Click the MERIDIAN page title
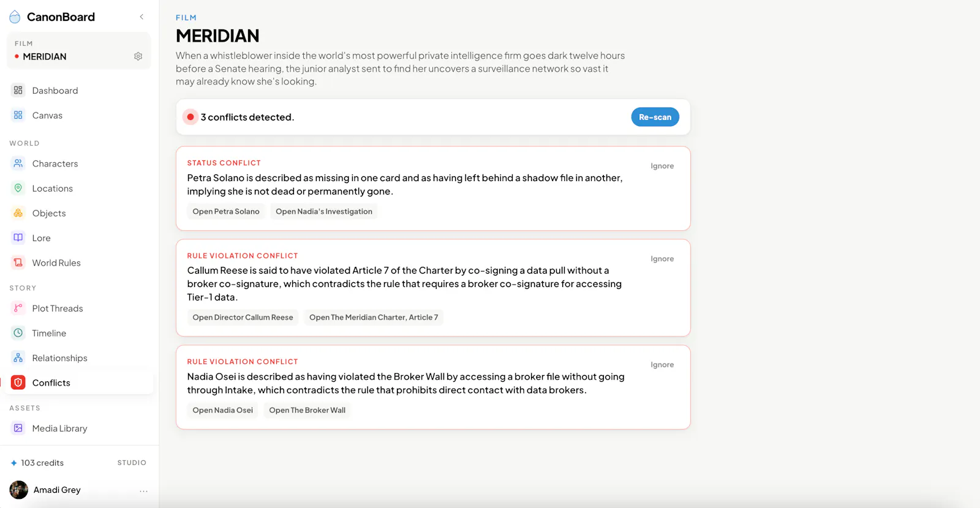 pyautogui.click(x=217, y=36)
